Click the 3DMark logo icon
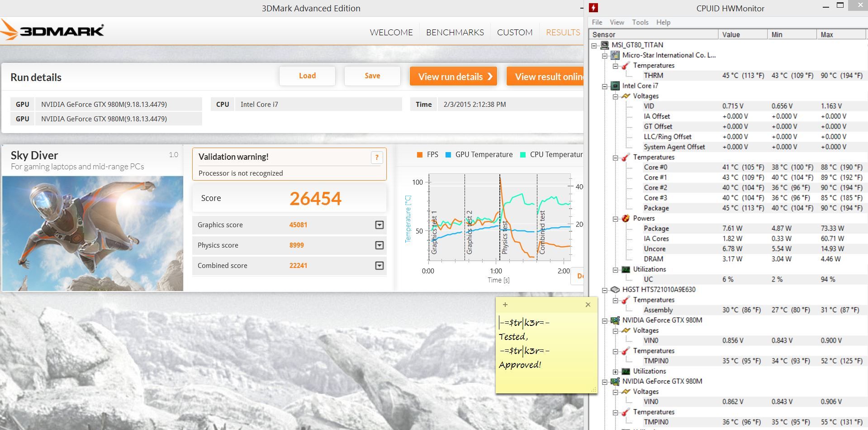The height and width of the screenshot is (430, 868). point(8,30)
